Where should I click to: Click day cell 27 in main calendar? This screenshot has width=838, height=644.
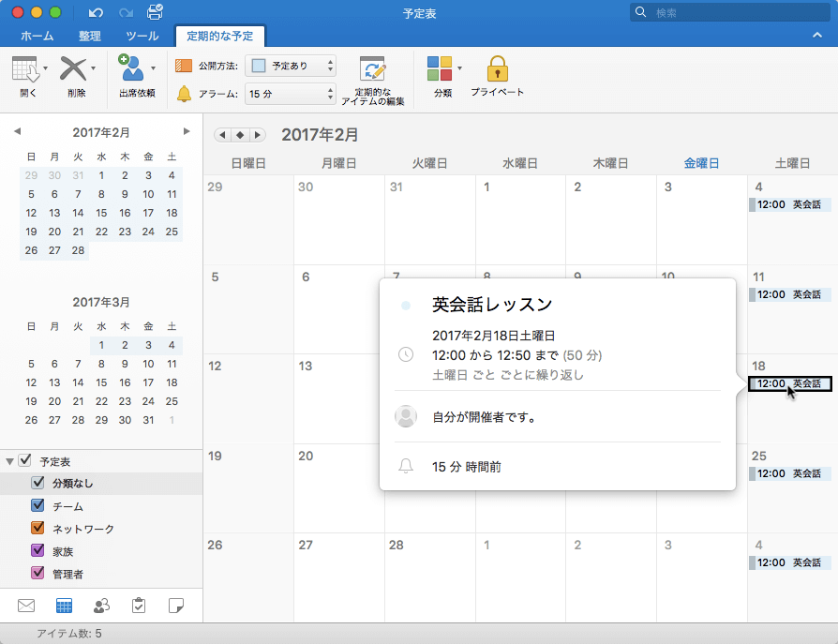point(338,577)
